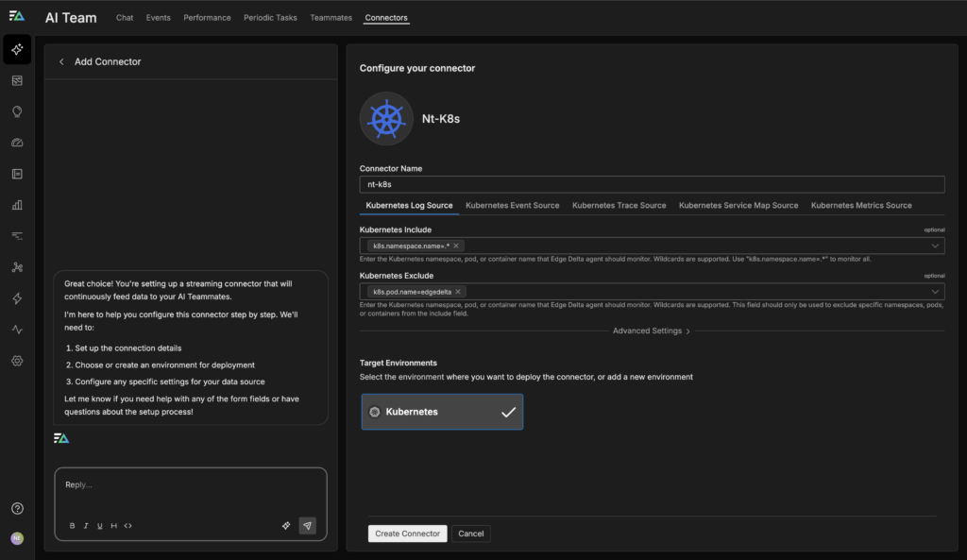This screenshot has width=967, height=560.
Task: Open the bar chart icon in the sidebar
Action: point(17,205)
